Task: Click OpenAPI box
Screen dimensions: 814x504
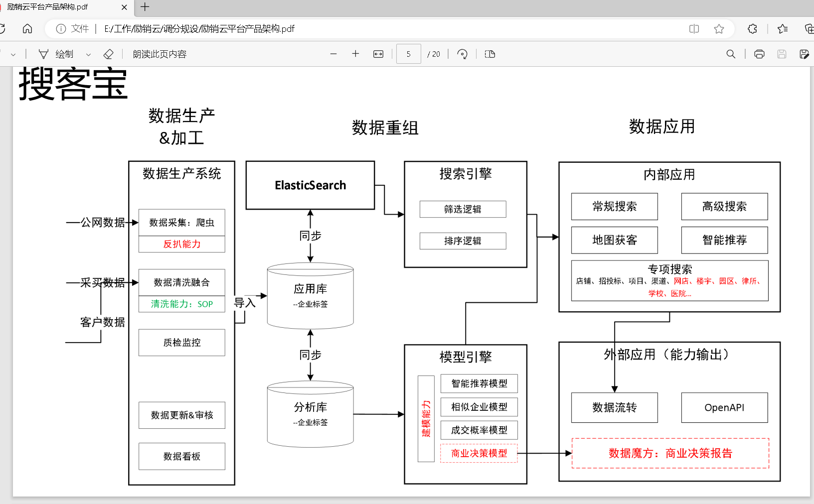Action: [724, 407]
